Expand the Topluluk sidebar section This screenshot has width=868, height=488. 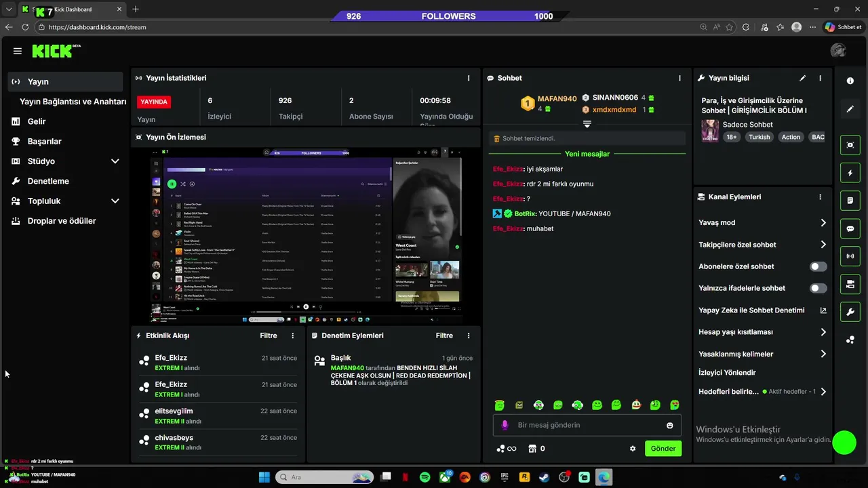[115, 201]
